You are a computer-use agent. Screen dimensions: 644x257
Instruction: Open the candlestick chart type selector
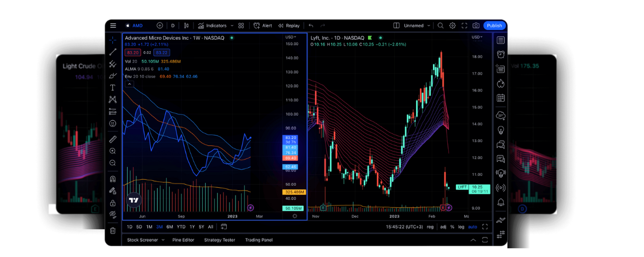click(x=186, y=26)
